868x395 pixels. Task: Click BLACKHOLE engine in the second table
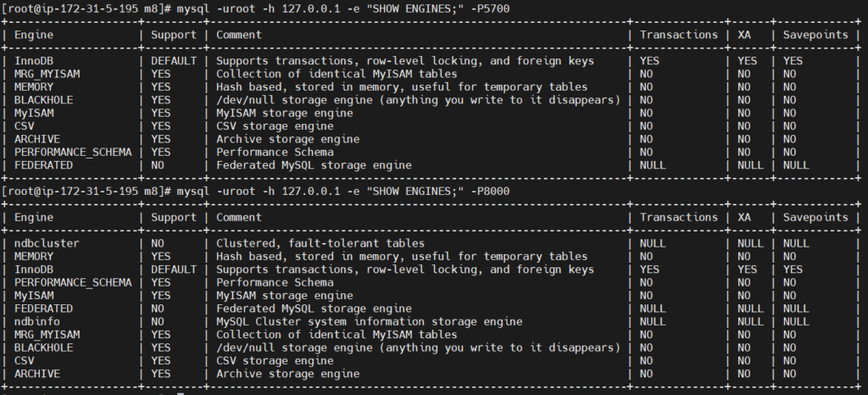44,348
